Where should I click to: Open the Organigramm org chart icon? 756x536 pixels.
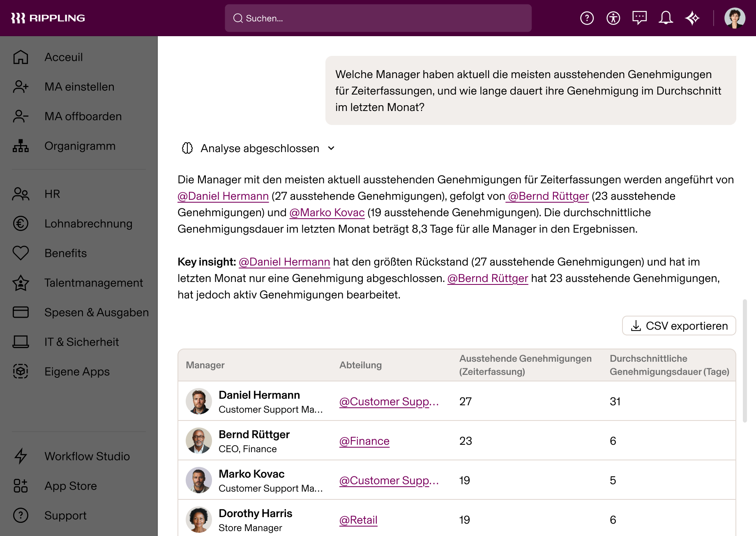[x=20, y=146]
